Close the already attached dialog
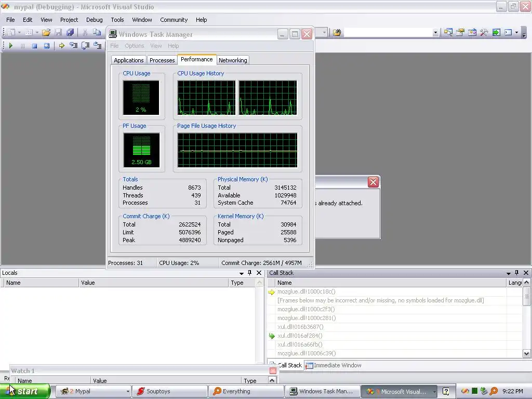 pyautogui.click(x=373, y=182)
